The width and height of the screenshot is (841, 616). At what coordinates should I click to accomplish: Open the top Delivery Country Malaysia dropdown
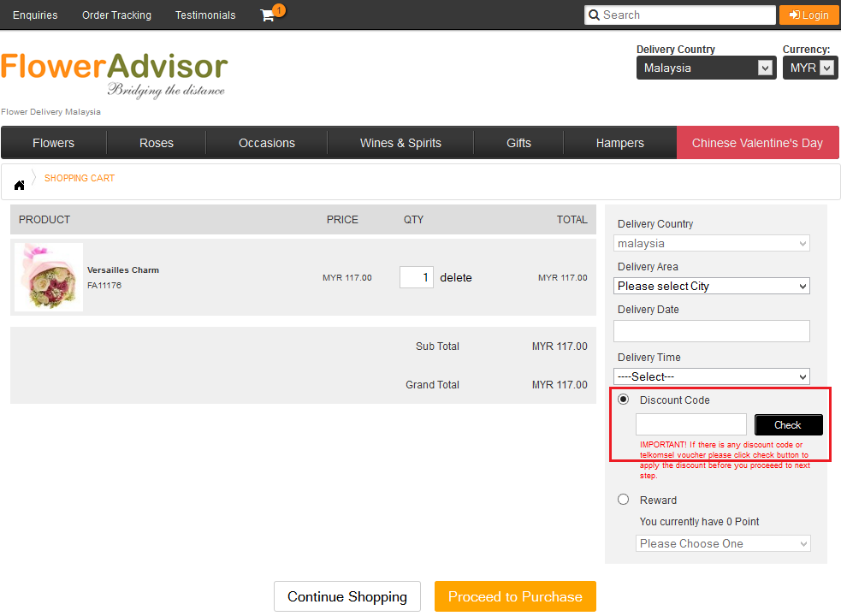[707, 68]
